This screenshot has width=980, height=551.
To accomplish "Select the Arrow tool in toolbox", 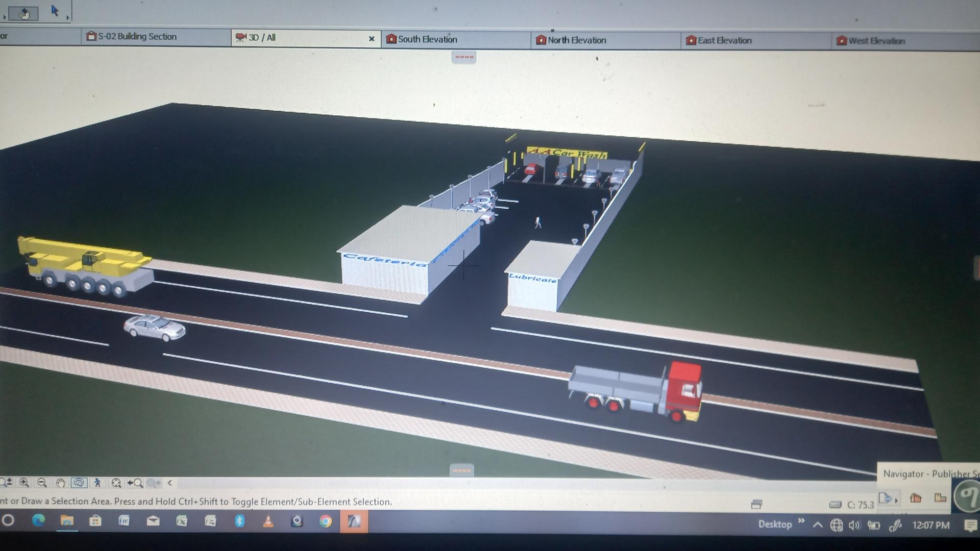I will 55,11.
